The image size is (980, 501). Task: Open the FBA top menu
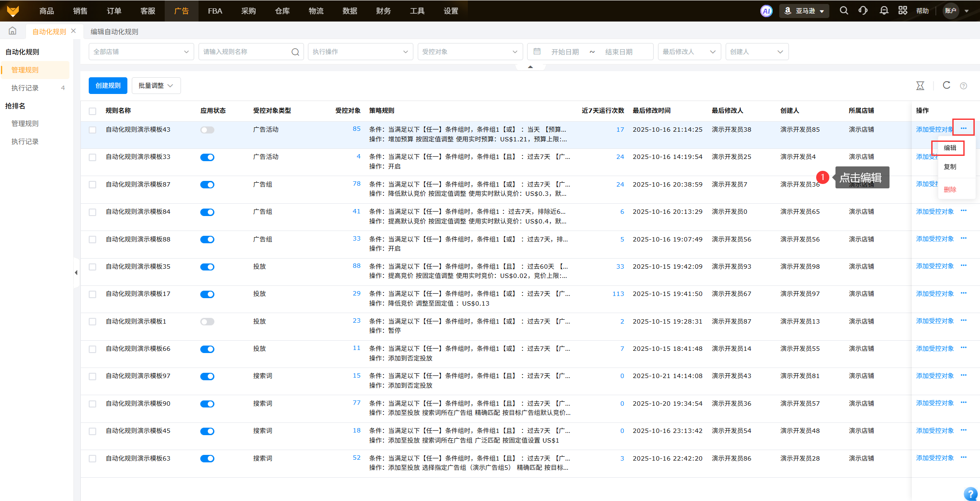(x=215, y=11)
